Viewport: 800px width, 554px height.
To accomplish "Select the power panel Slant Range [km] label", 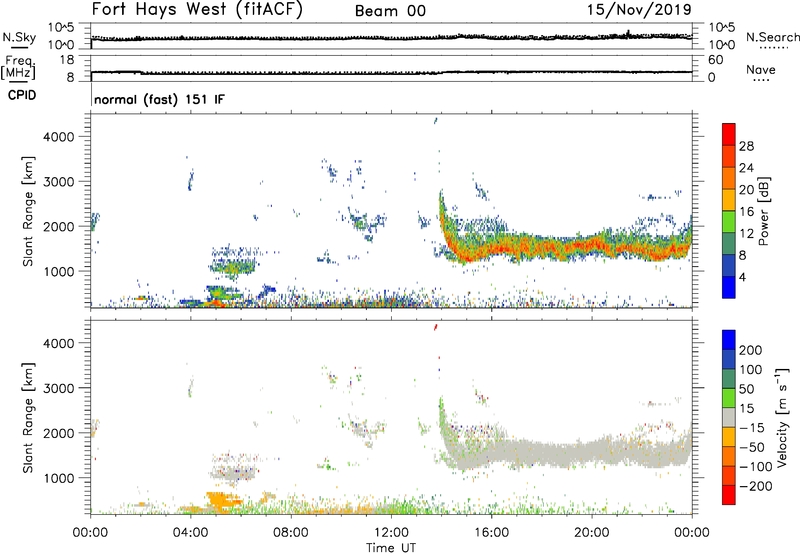I will coord(28,211).
